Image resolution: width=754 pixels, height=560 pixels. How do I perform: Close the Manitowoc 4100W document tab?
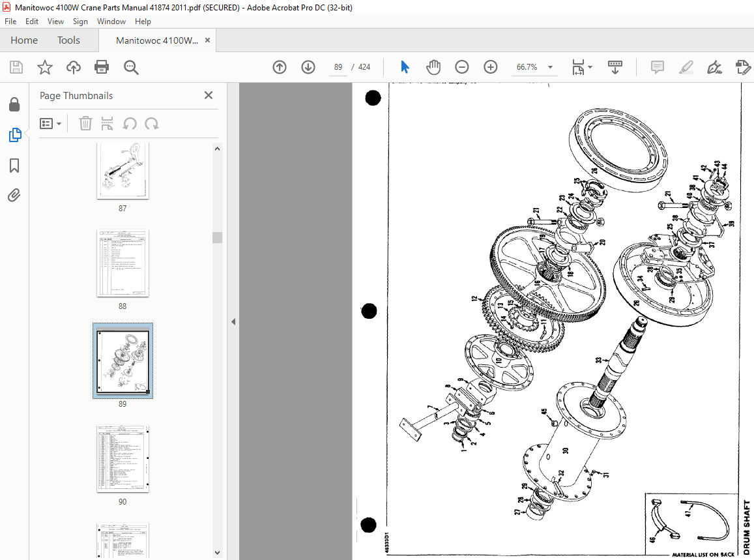pos(208,40)
